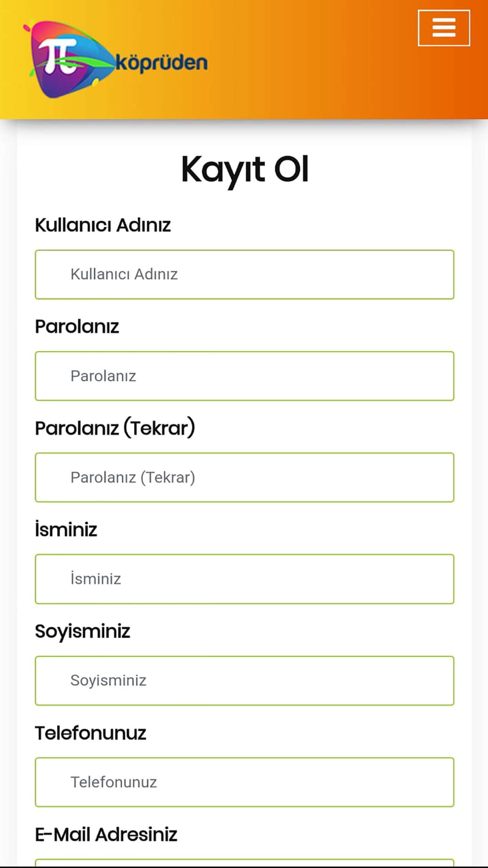The width and height of the screenshot is (488, 868).
Task: Open the hamburger navigation menu
Action: point(444,28)
